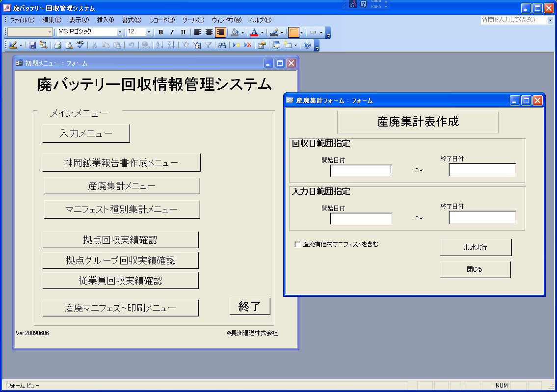This screenshot has width=557, height=392.
Task: Click the database window icon
Action: pyautogui.click(x=276, y=45)
